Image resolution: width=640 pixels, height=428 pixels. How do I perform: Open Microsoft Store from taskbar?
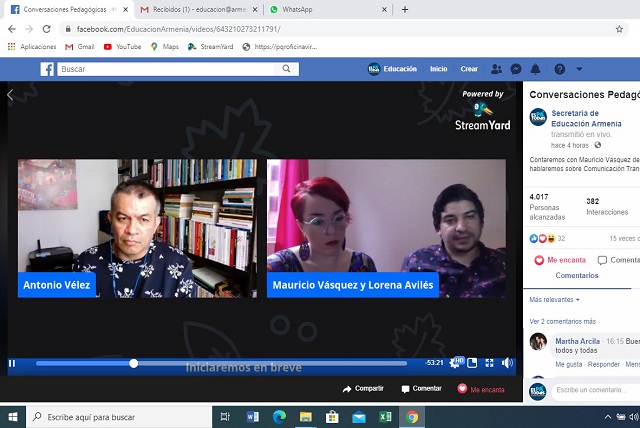[x=332, y=417]
